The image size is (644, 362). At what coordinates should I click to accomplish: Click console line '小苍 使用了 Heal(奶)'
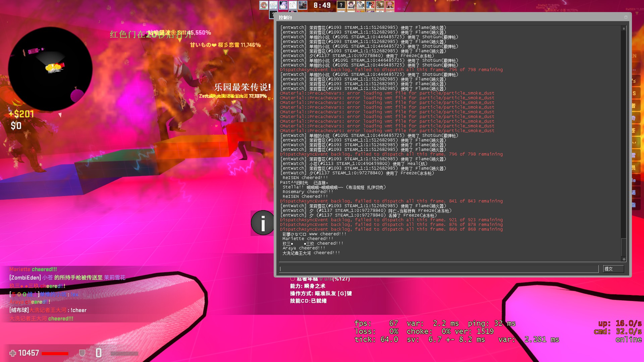click(354, 164)
